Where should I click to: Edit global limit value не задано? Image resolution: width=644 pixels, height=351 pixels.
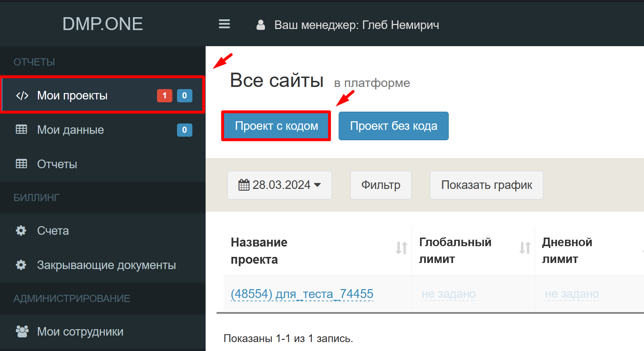click(449, 294)
